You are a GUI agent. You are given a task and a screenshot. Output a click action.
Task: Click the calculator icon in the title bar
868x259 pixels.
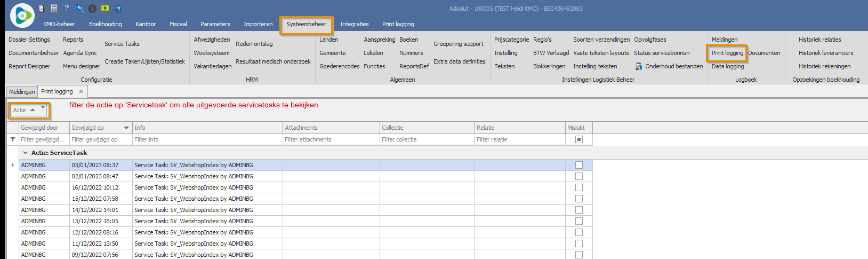pos(54,9)
